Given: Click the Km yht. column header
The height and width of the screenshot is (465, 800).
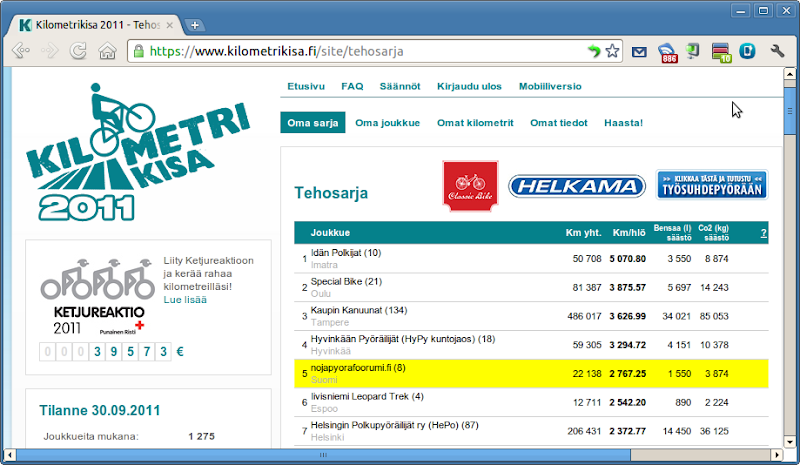Looking at the screenshot, I should (583, 233).
